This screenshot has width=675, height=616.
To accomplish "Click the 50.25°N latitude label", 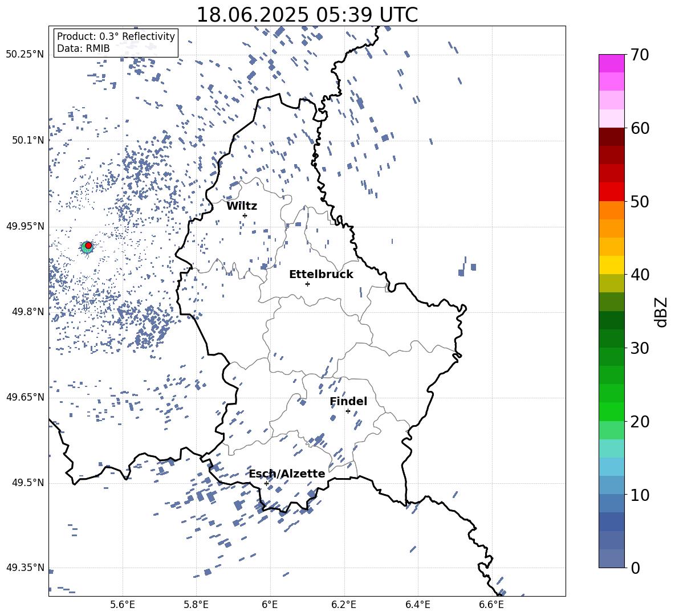I will 25,55.
